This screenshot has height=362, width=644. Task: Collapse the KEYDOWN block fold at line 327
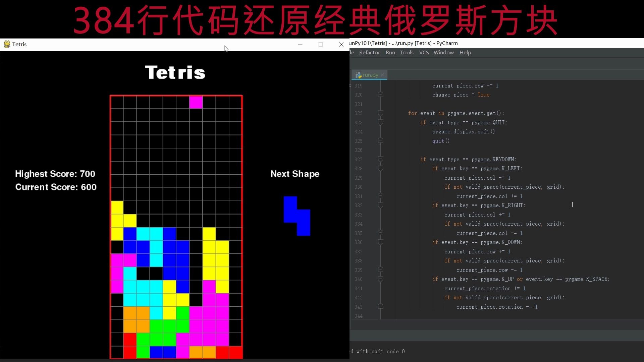click(x=381, y=159)
